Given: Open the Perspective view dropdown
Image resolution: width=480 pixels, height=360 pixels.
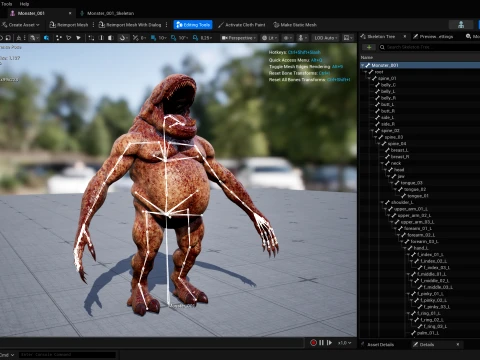Looking at the screenshot, I should (239, 38).
